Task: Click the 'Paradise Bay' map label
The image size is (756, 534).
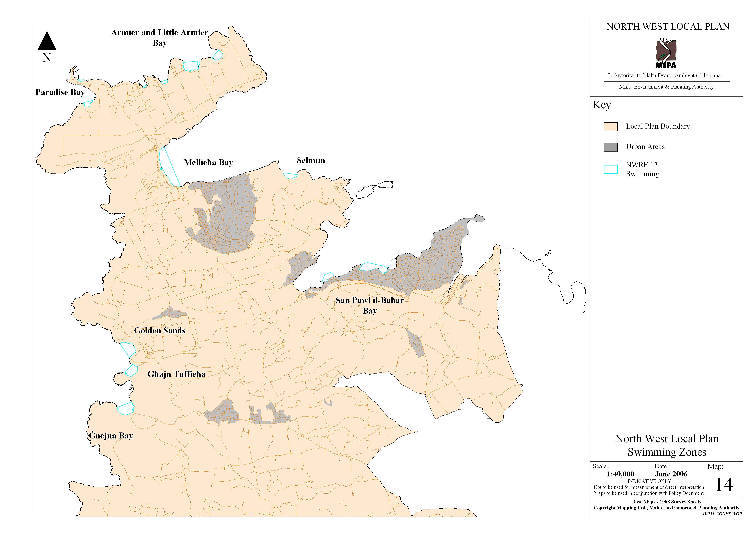Action: (x=60, y=93)
